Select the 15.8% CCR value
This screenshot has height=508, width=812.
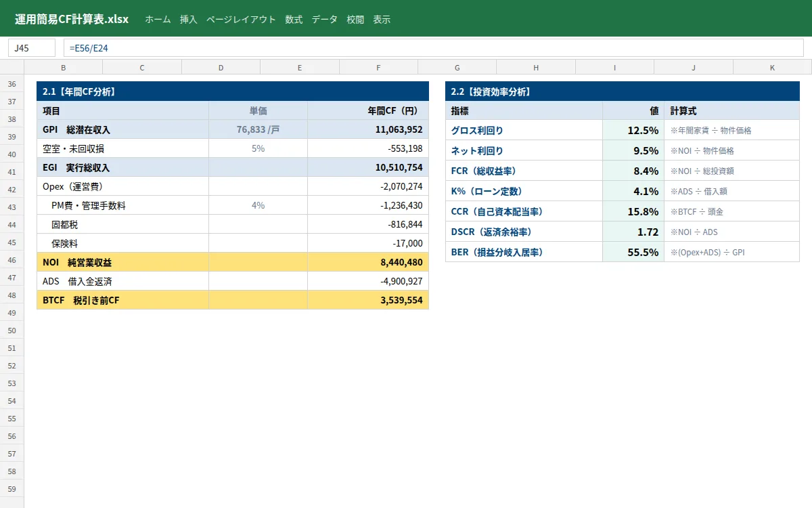(633, 211)
